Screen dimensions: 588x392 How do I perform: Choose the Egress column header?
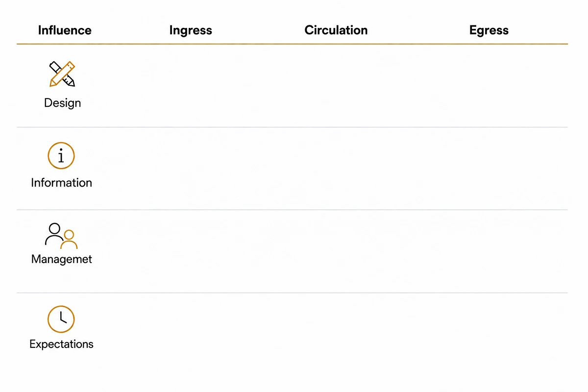click(489, 30)
